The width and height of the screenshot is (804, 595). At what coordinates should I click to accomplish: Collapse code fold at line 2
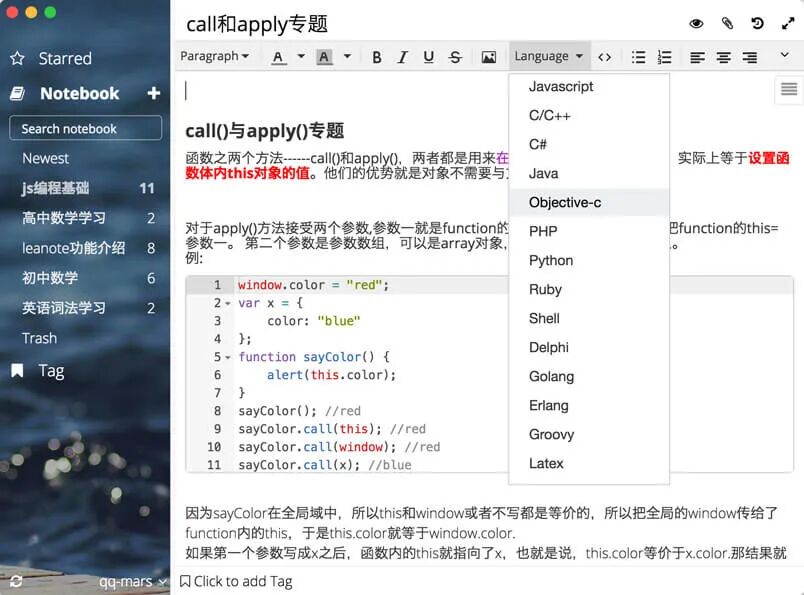click(x=228, y=304)
